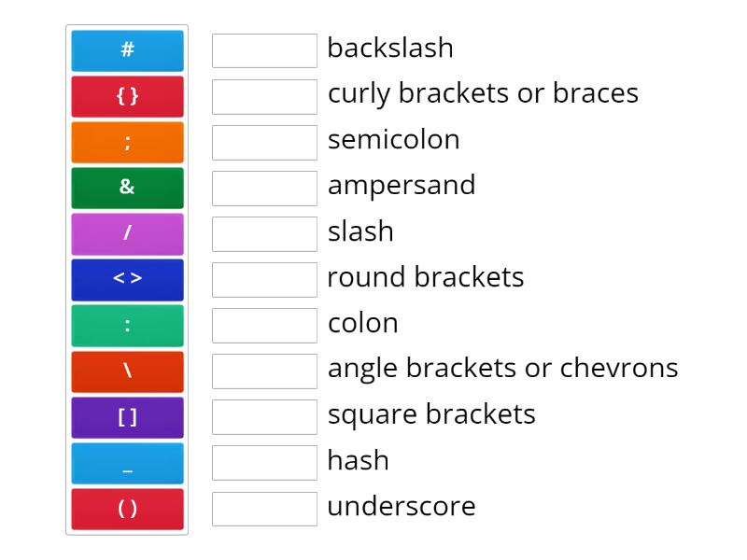The height and width of the screenshot is (560, 747).
Task: Choose the dark blue angle brackets tile
Action: point(127,279)
